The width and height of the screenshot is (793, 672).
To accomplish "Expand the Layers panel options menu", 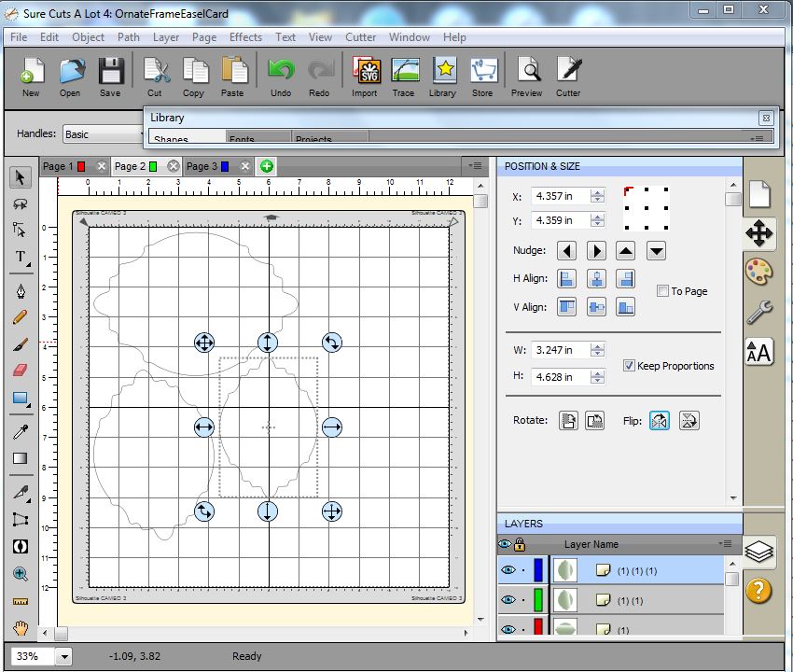I will coord(725,544).
